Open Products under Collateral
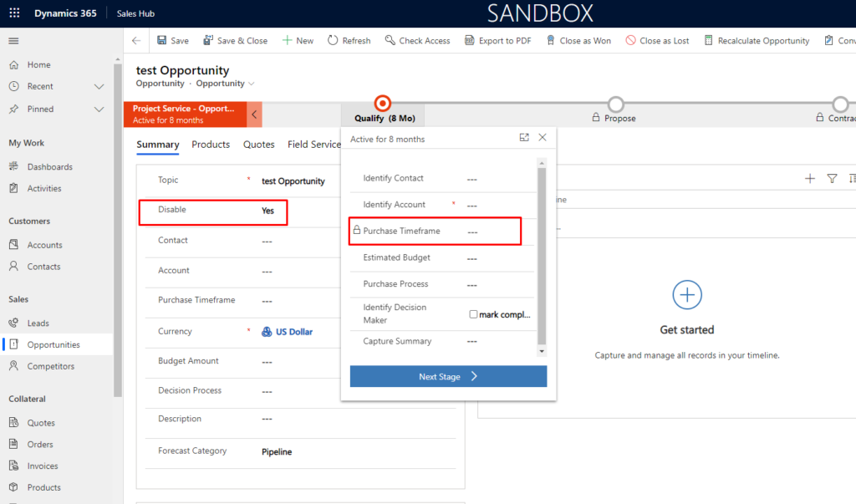Image resolution: width=856 pixels, height=504 pixels. [44, 487]
